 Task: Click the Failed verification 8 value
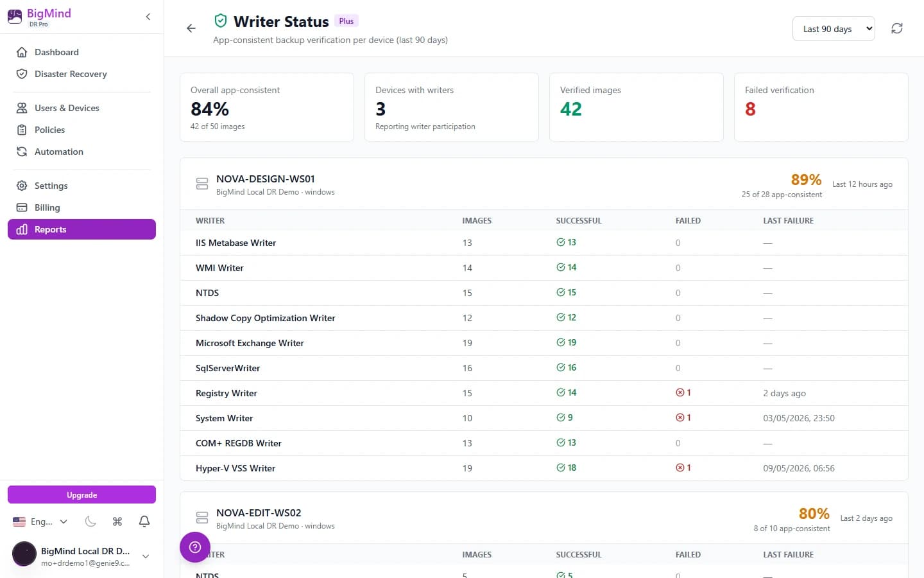pos(750,109)
